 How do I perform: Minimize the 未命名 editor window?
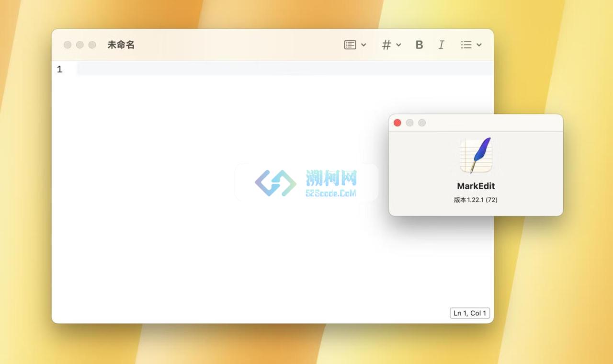(80, 45)
